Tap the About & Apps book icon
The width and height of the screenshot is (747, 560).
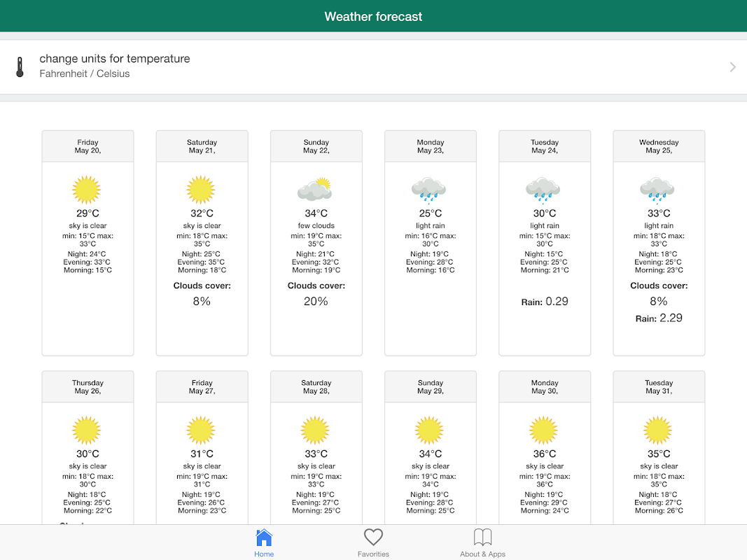pos(482,537)
